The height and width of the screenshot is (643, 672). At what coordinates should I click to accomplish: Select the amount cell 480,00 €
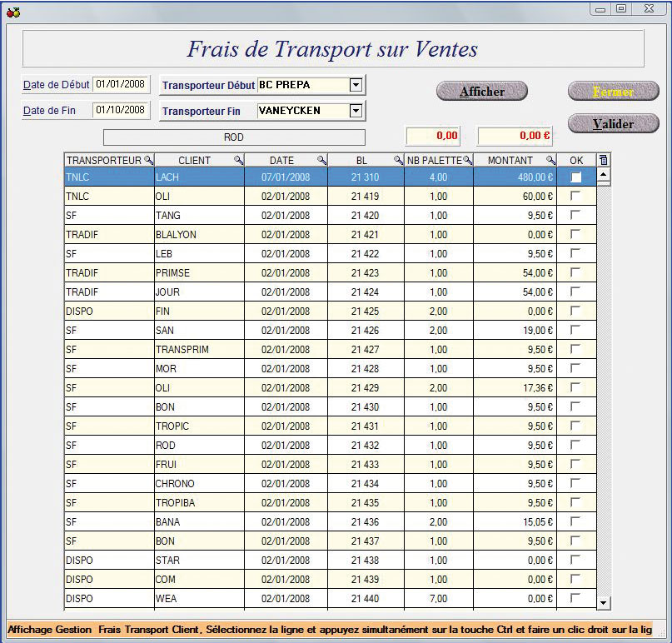(x=515, y=177)
